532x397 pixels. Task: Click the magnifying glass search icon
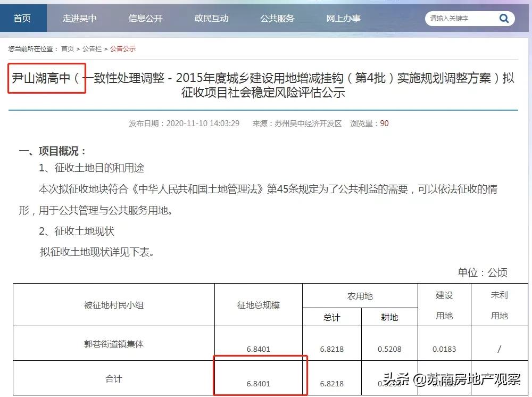[503, 18]
